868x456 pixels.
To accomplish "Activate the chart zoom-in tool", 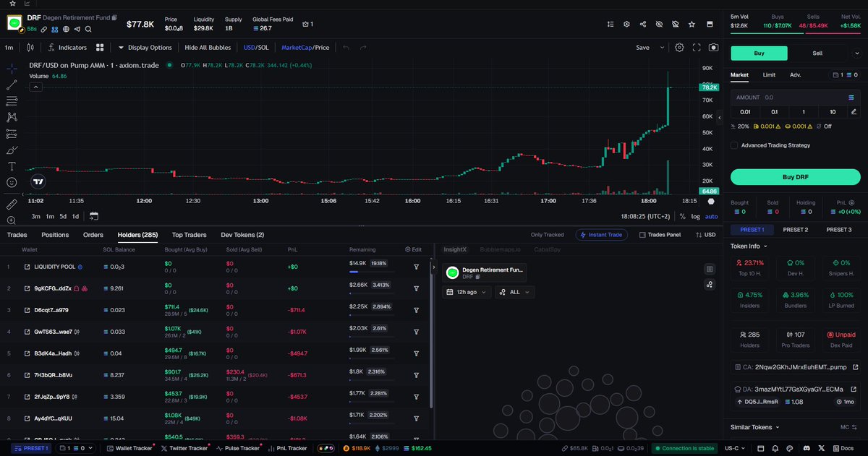I will (x=12, y=220).
